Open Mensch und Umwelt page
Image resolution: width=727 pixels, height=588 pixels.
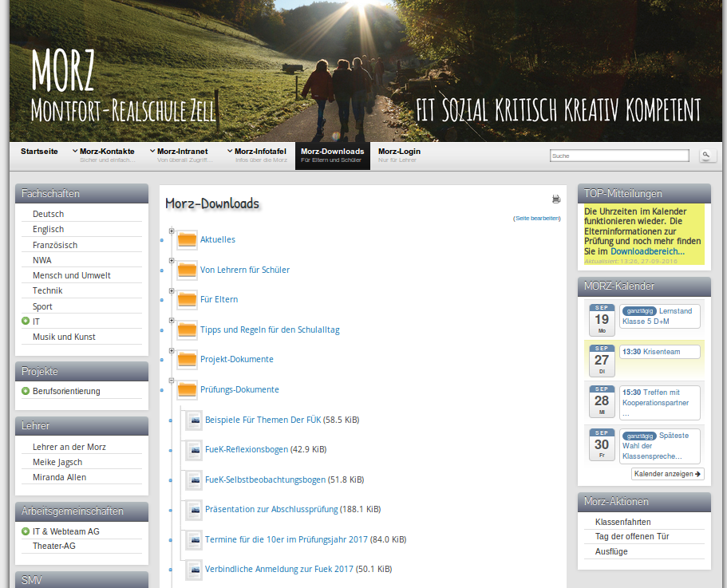click(x=71, y=276)
